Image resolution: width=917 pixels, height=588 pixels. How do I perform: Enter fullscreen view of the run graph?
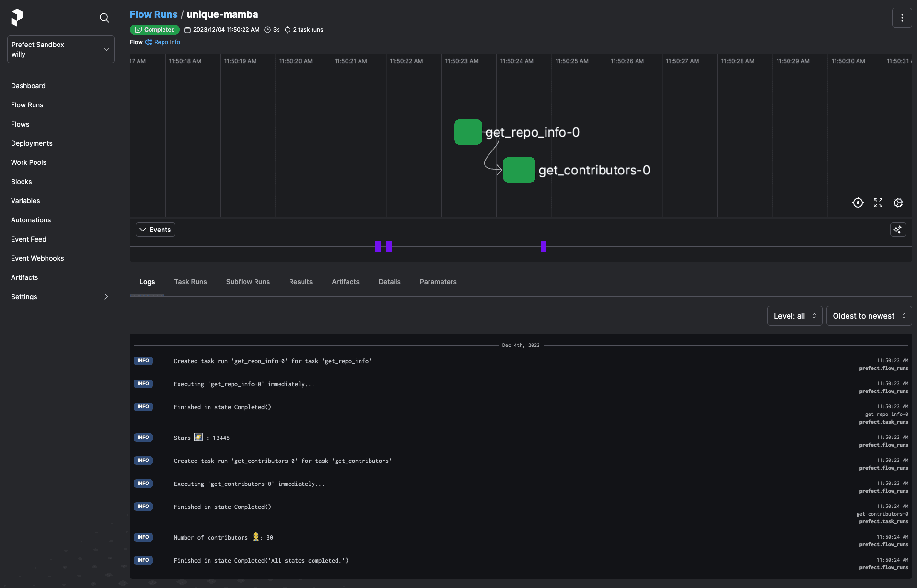coord(878,203)
